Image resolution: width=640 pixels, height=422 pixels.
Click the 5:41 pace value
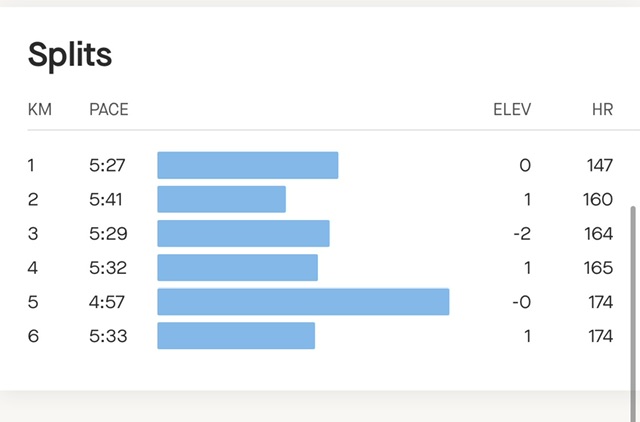tap(107, 199)
